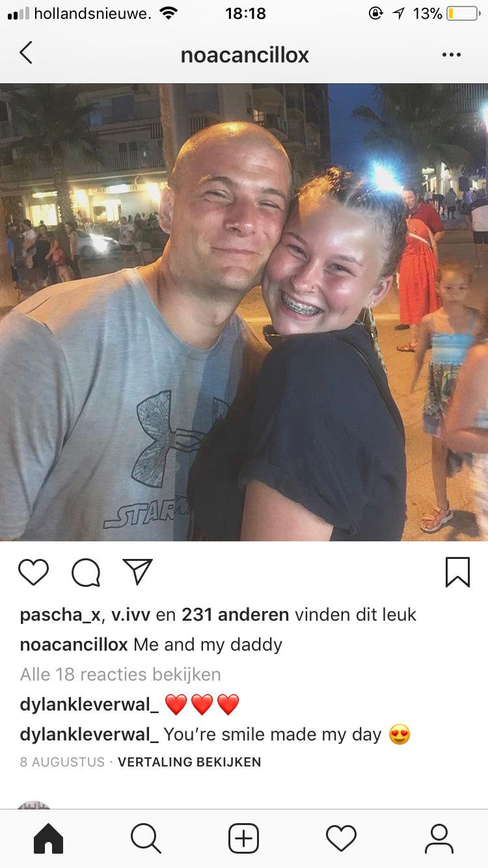Image resolution: width=488 pixels, height=868 pixels.
Task: Tap the back arrow icon
Action: tap(26, 53)
